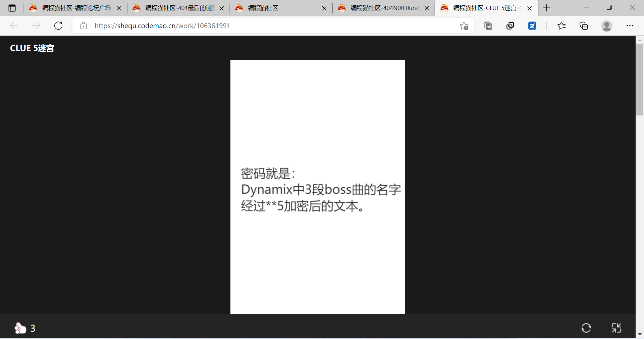Image resolution: width=644 pixels, height=339 pixels.
Task: Select the active CLUE 5迷宫 tab
Action: point(486,8)
